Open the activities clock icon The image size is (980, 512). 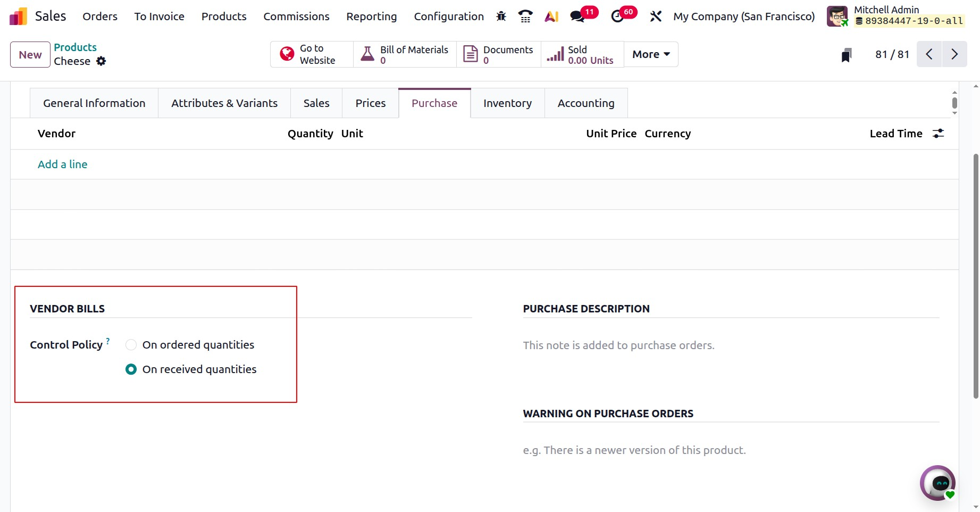pyautogui.click(x=618, y=16)
